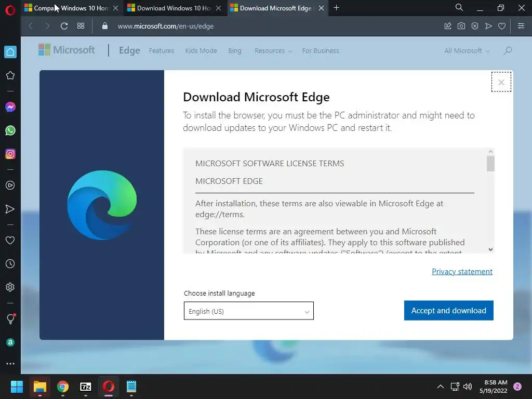The width and height of the screenshot is (532, 399).
Task: Click the Microsoft logo link
Action: [x=66, y=50]
